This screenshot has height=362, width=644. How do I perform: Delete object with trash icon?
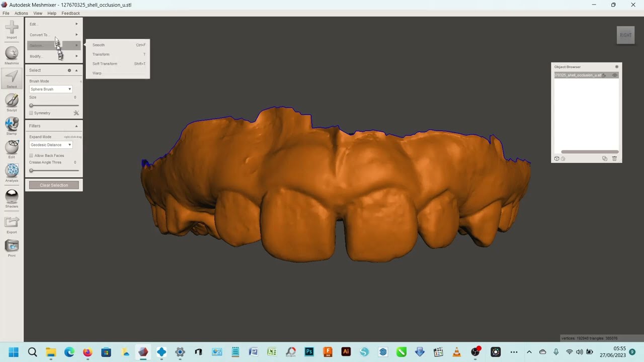pos(614,158)
